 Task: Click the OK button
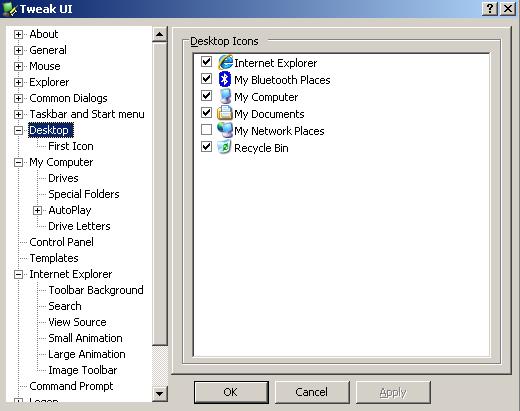pyautogui.click(x=231, y=392)
